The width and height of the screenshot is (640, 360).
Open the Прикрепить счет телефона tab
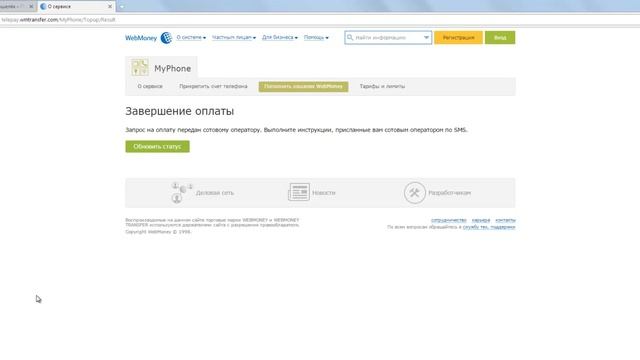point(213,87)
